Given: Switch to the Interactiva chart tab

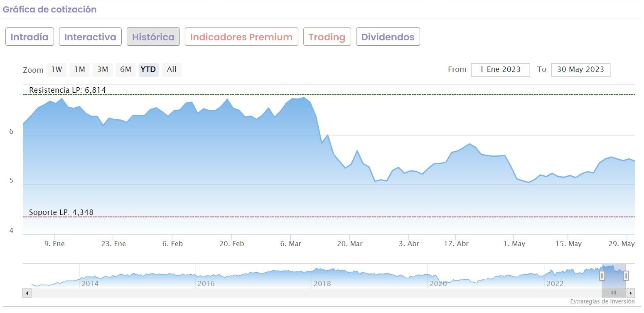Looking at the screenshot, I should click(90, 37).
